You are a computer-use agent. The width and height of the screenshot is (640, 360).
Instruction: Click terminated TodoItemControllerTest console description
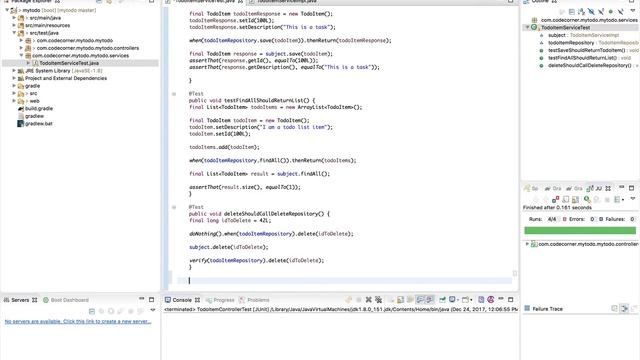[x=341, y=309]
